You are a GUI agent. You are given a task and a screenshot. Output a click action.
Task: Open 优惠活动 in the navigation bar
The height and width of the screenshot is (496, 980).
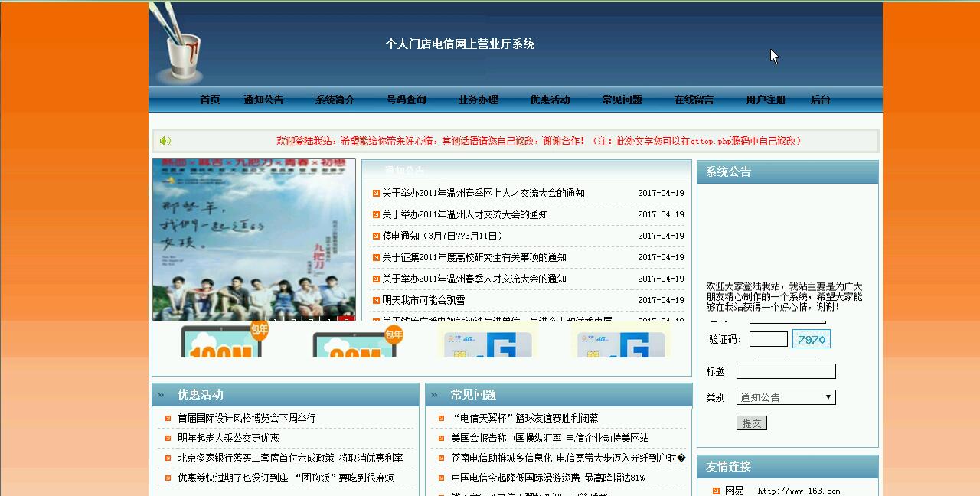(x=550, y=100)
